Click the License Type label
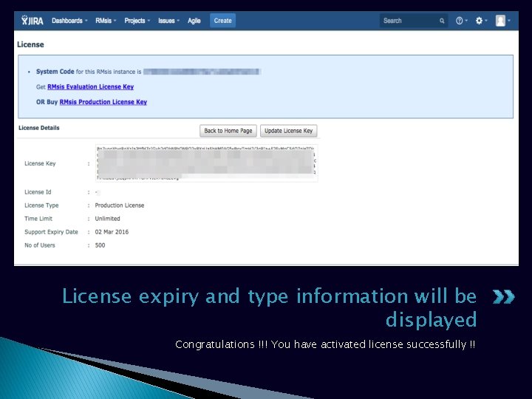This screenshot has width=532, height=399. point(41,205)
